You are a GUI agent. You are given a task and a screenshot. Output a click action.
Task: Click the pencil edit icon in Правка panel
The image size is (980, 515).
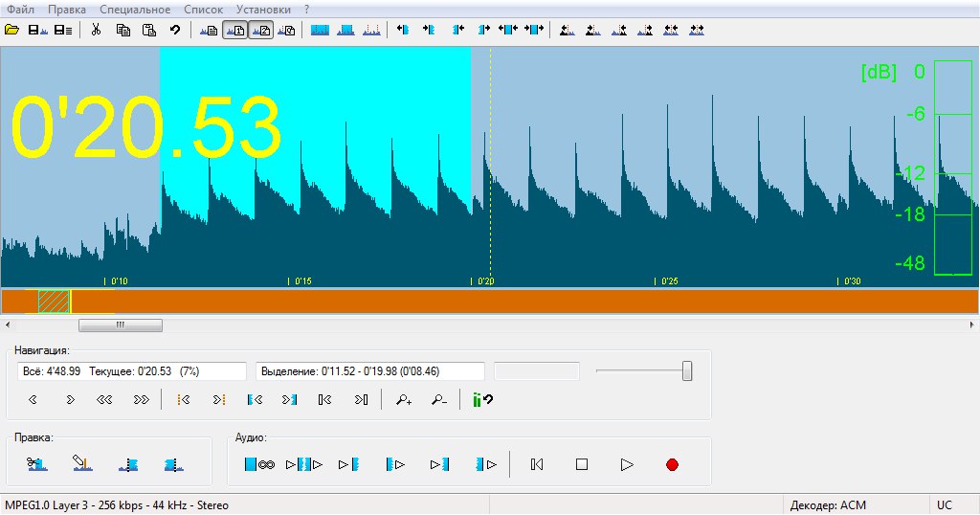[x=81, y=464]
